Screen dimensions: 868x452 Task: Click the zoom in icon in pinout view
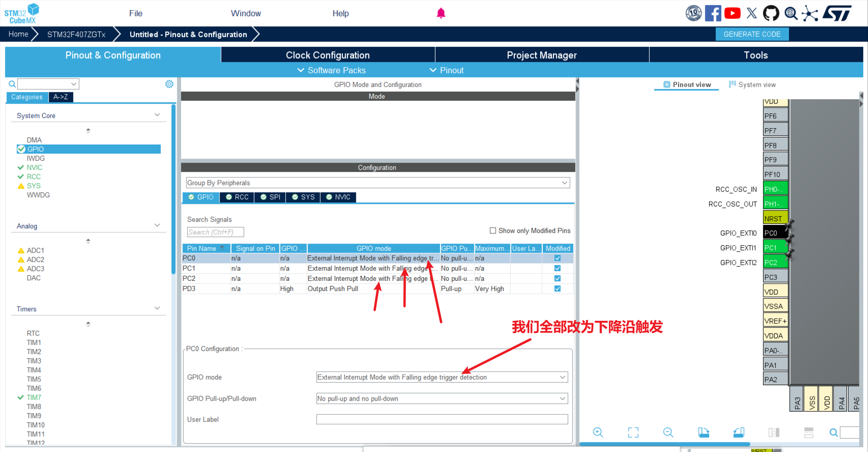tap(598, 432)
